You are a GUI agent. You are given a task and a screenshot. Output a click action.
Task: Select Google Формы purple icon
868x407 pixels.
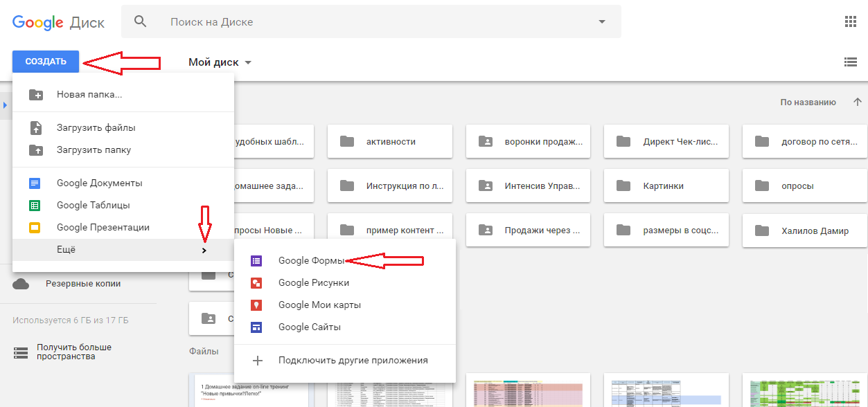click(256, 261)
